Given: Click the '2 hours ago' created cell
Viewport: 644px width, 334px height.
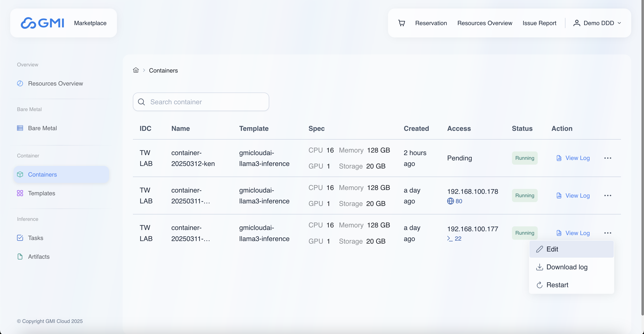Looking at the screenshot, I should click(x=415, y=158).
